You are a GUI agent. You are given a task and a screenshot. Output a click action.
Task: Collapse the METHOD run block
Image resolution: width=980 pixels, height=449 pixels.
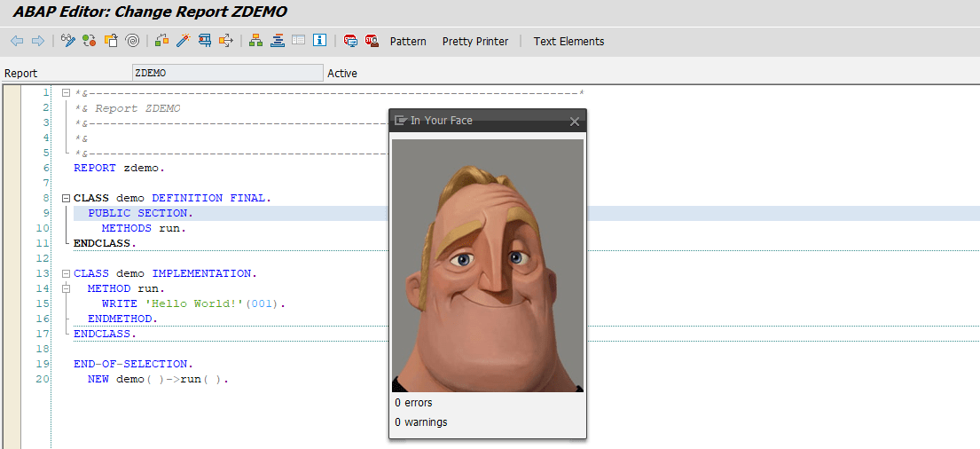click(x=67, y=289)
